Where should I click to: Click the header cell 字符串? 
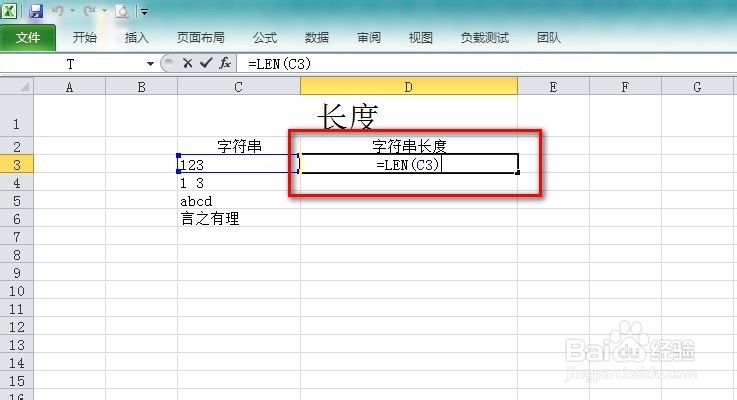point(239,146)
